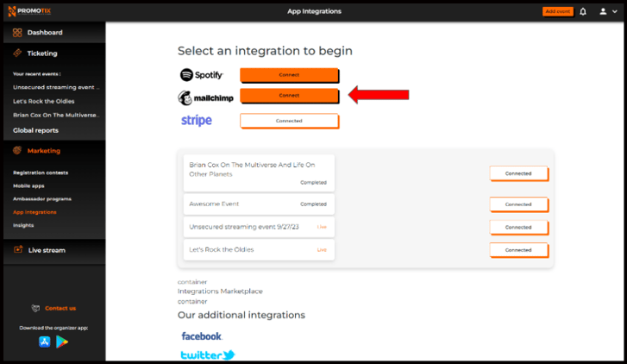Expand the Ticketing section
Screen dimensions: 627x364
[x=42, y=53]
